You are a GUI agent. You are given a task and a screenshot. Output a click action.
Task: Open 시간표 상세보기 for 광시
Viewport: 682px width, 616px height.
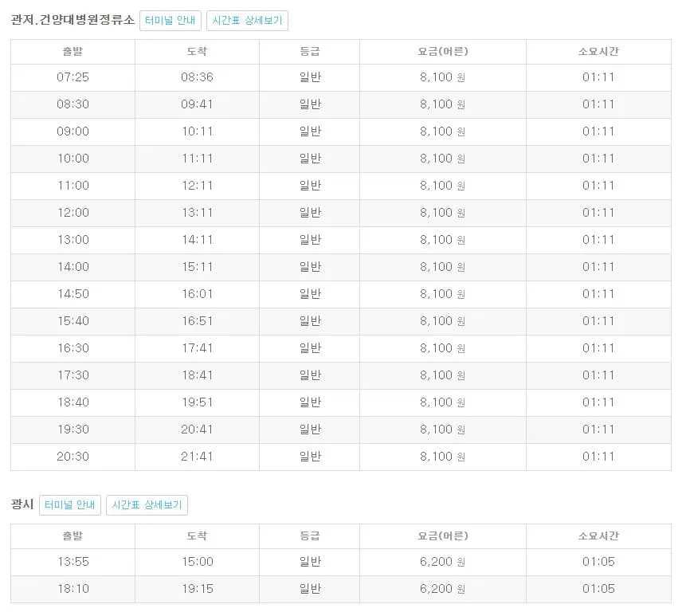click(x=147, y=504)
